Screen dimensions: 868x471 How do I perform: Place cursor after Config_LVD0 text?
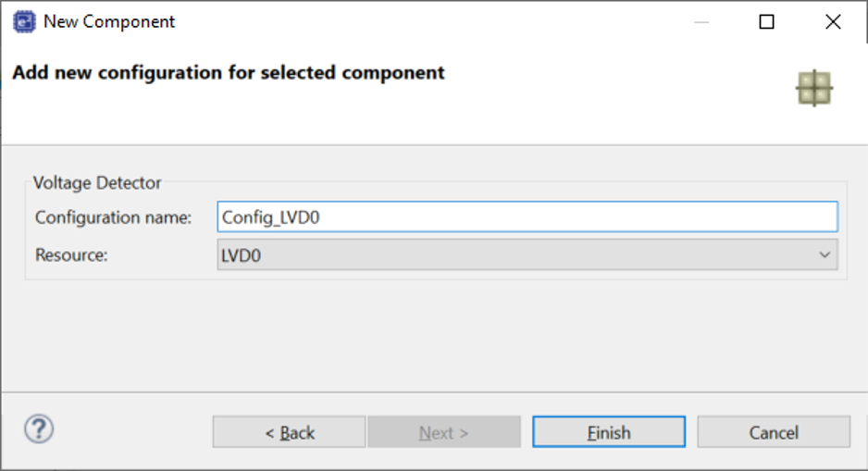321,217
